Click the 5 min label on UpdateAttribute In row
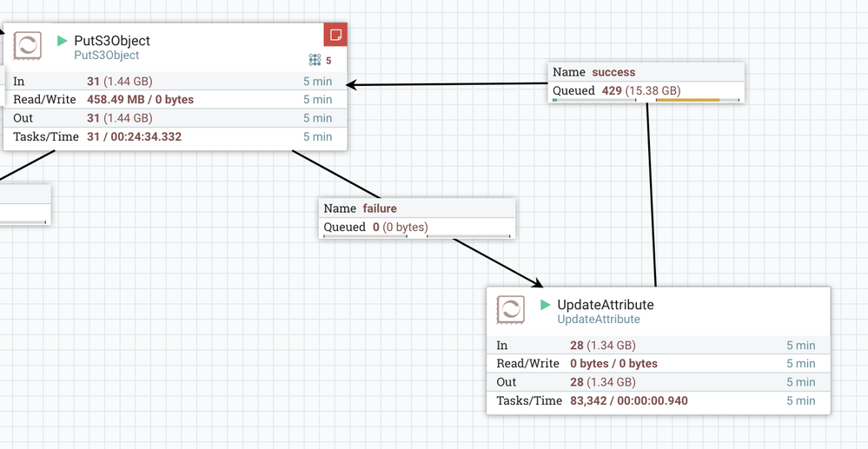 [801, 346]
